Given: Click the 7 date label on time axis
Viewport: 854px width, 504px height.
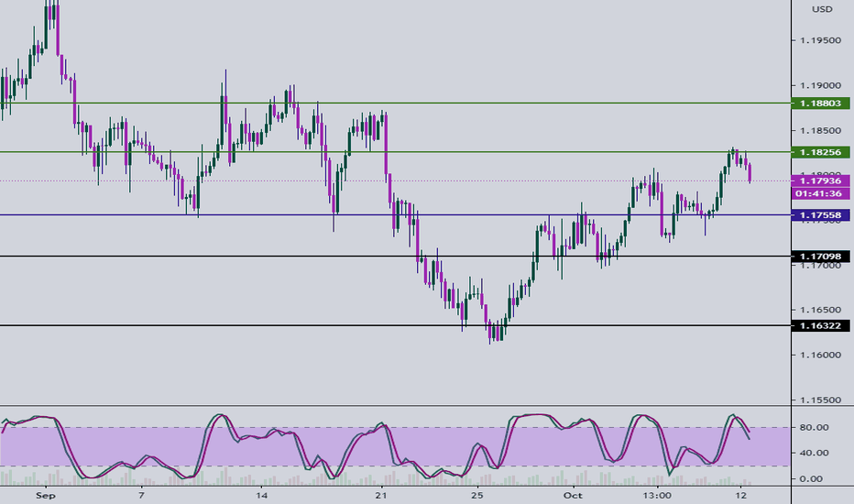Looking at the screenshot, I should (142, 495).
